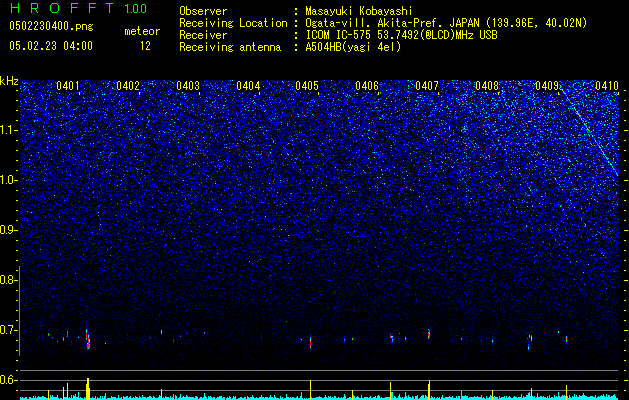Click the 0404 time marker
The image size is (629, 400).
point(248,86)
